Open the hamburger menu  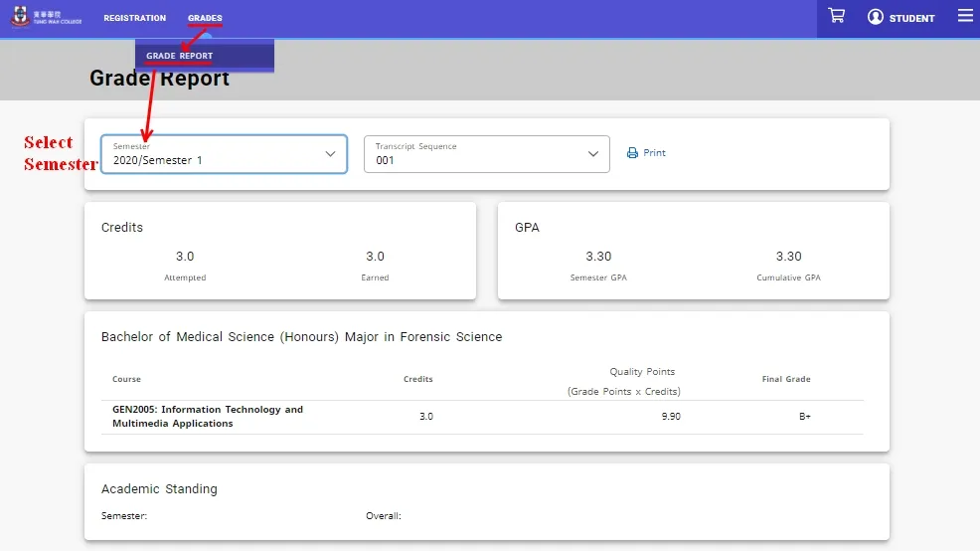click(965, 16)
